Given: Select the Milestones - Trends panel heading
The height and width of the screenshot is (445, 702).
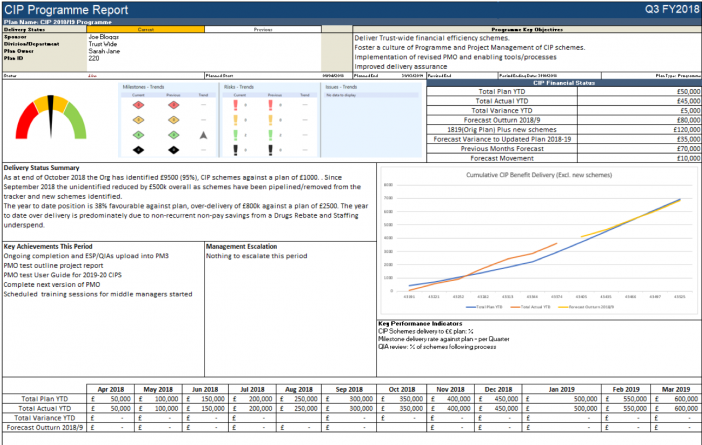Looking at the screenshot, I should click(x=143, y=87).
